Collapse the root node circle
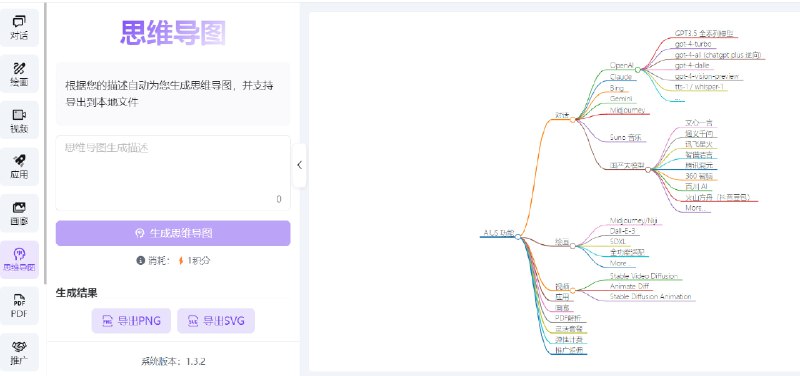This screenshot has height=376, width=800. pyautogui.click(x=518, y=236)
